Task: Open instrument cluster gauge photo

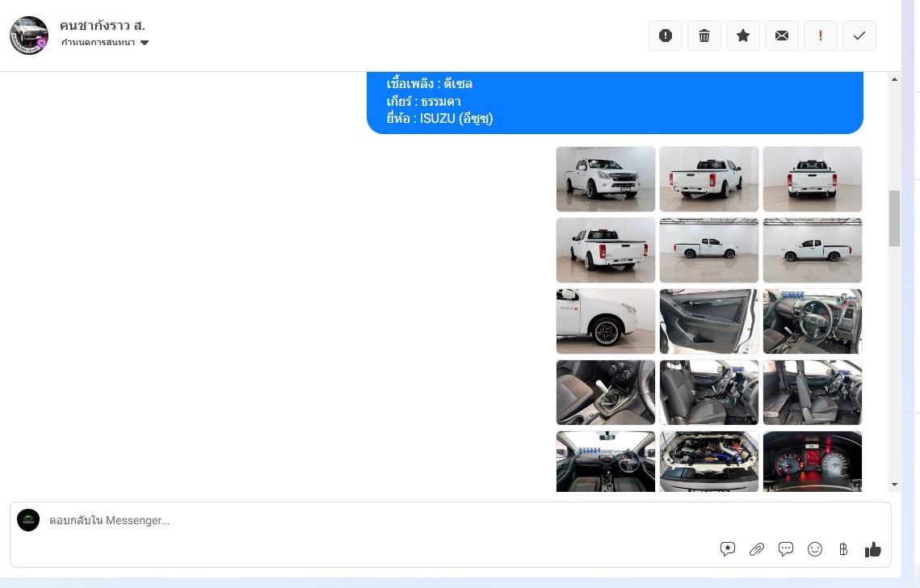Action: [812, 461]
